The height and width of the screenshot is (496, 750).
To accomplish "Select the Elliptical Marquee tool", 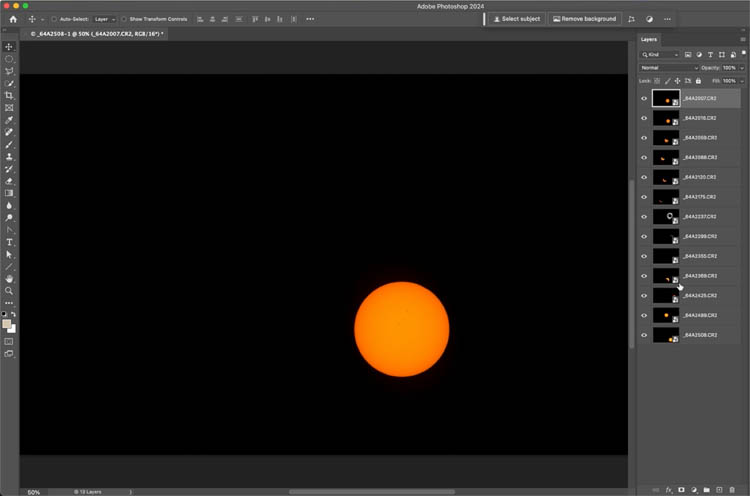I will point(9,59).
